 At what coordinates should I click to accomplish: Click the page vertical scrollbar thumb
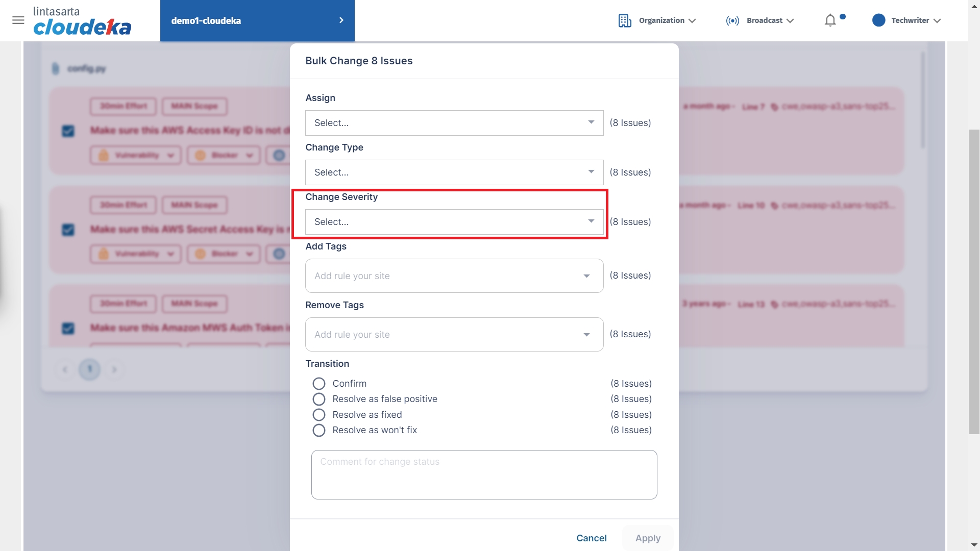(974, 281)
